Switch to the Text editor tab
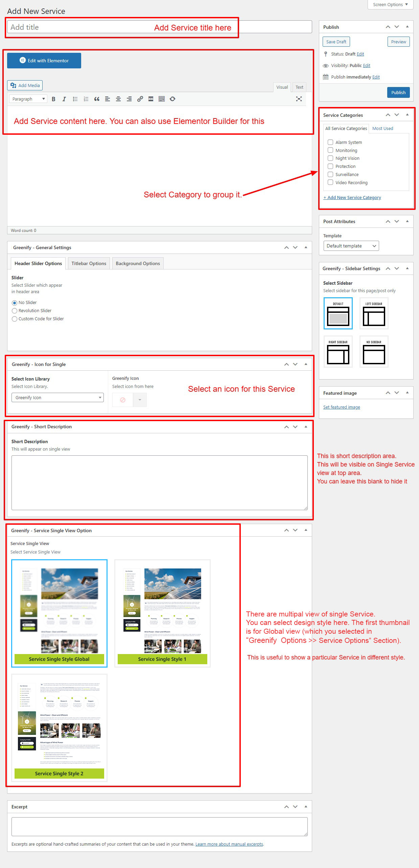419x868 pixels. tap(299, 87)
